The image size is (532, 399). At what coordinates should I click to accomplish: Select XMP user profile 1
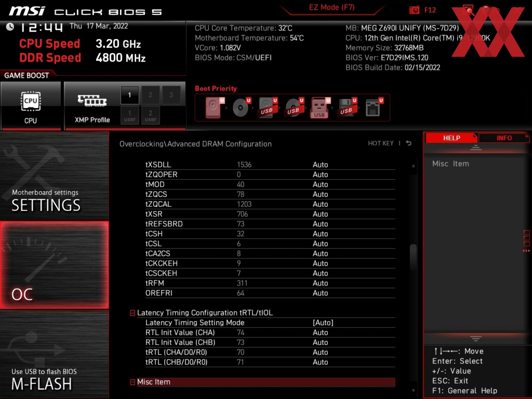point(130,116)
